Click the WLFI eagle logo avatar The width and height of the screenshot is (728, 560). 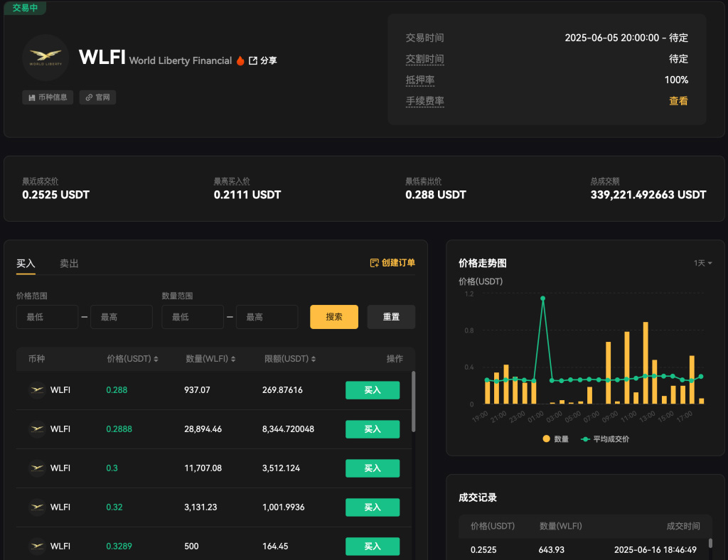[x=45, y=59]
